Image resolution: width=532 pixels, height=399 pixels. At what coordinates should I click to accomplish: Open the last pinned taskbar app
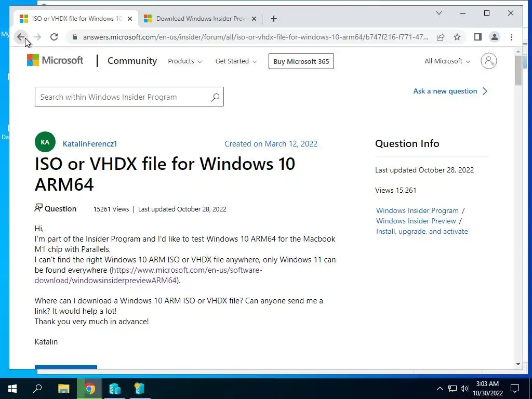(x=140, y=389)
